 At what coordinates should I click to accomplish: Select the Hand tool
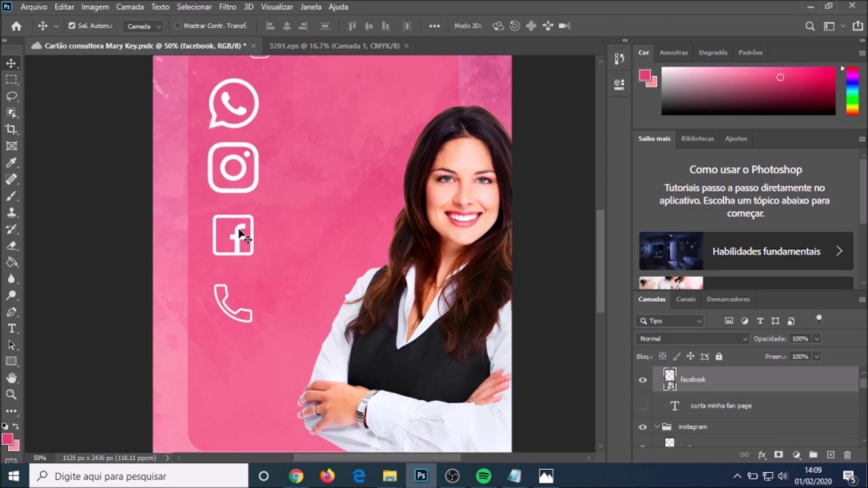(12, 378)
